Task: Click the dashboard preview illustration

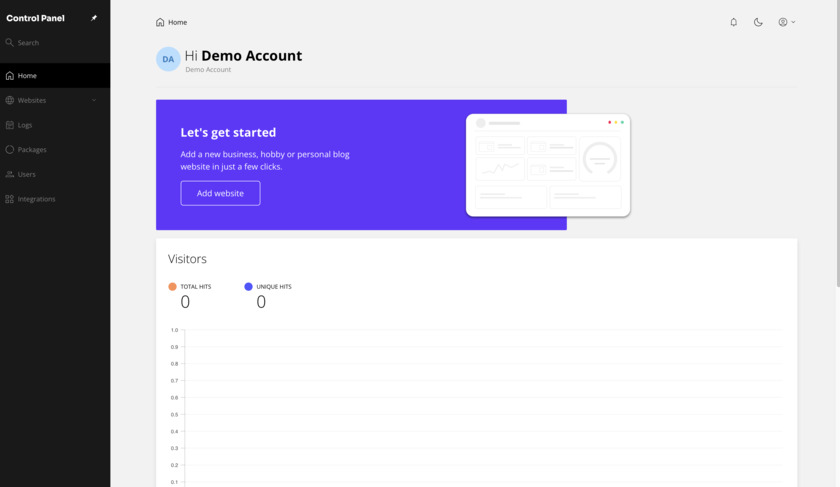Action: 548,165
